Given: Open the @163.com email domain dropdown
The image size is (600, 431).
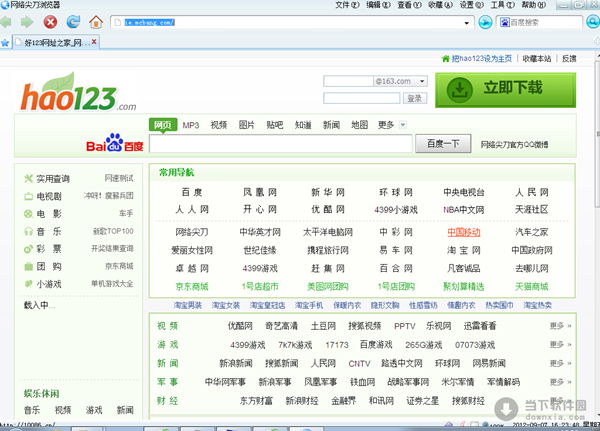Looking at the screenshot, I should 422,81.
